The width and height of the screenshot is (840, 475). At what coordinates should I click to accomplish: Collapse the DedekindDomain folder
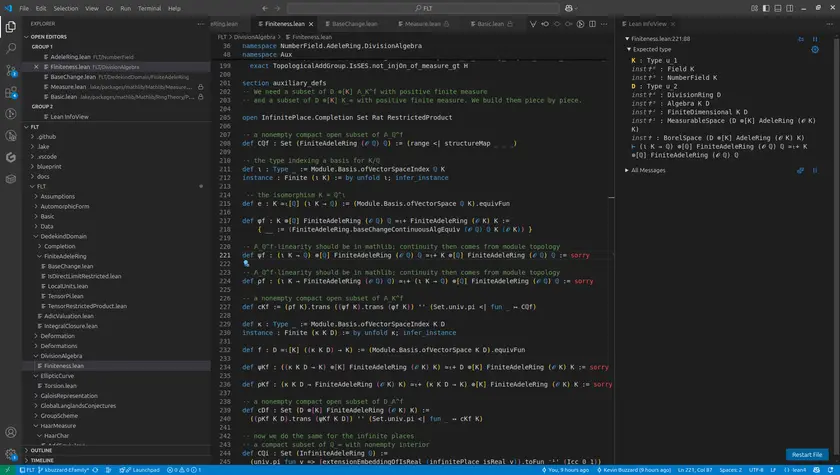tap(65, 236)
